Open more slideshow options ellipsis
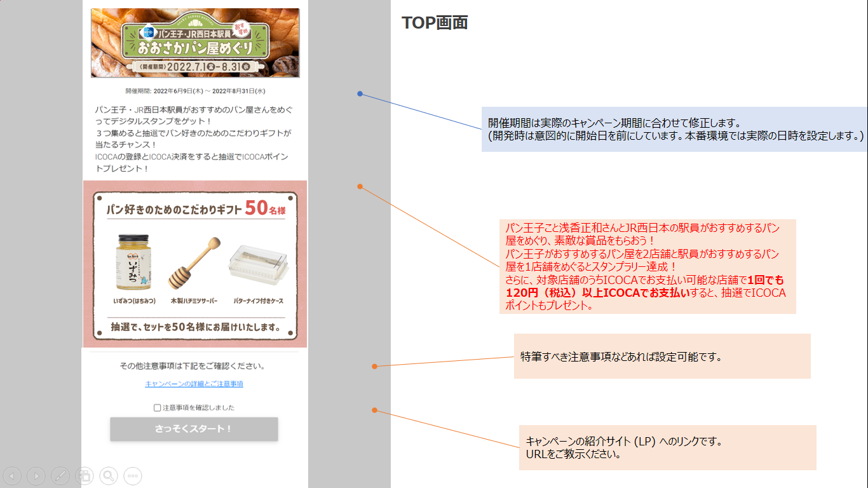Image resolution: width=868 pixels, height=488 pixels. pos(133,476)
